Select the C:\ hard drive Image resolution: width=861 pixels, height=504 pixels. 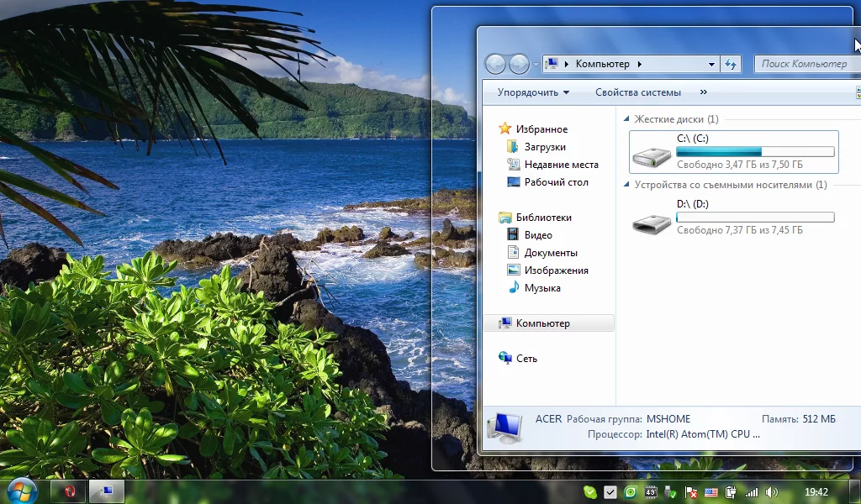(x=733, y=152)
